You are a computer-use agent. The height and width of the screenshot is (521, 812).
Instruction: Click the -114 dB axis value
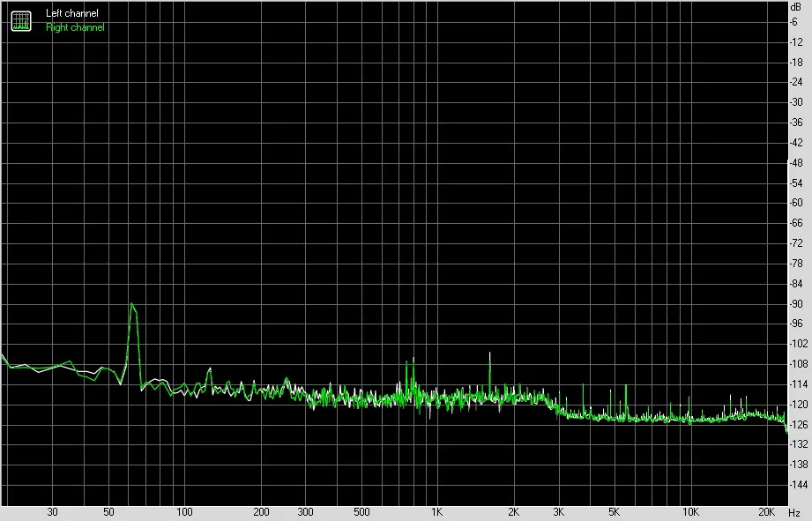point(798,383)
